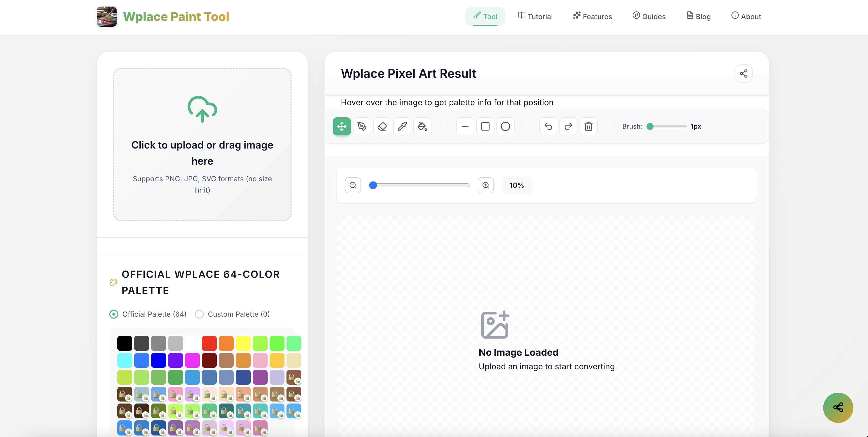Click the image upload drop area

(202, 144)
